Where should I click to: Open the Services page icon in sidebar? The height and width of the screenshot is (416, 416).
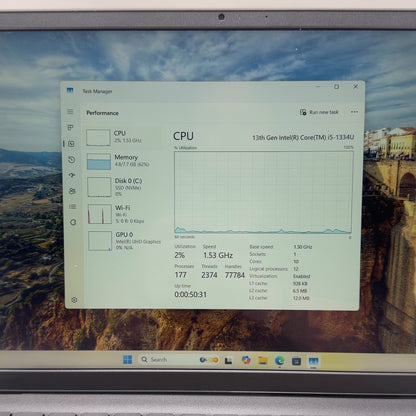73,222
